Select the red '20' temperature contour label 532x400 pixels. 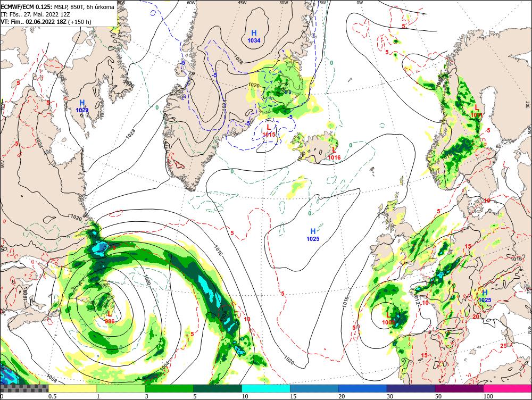click(x=476, y=316)
